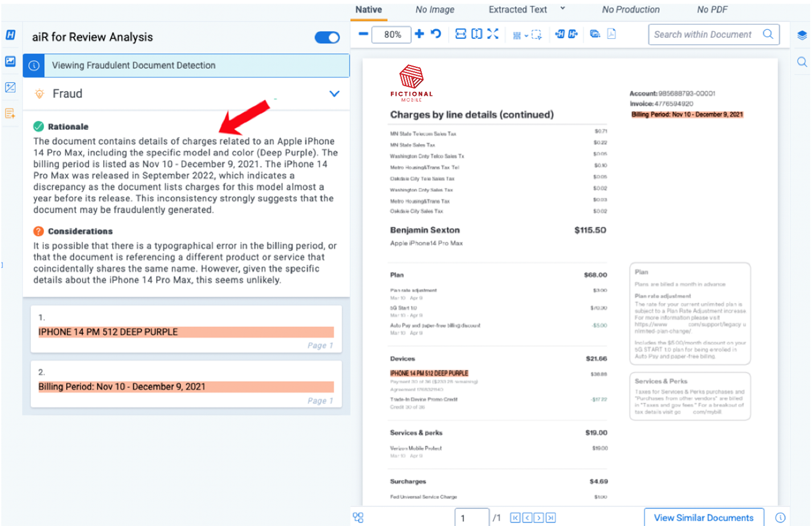Open the Extracted Text dropdown arrow
812x526 pixels.
[x=563, y=9]
